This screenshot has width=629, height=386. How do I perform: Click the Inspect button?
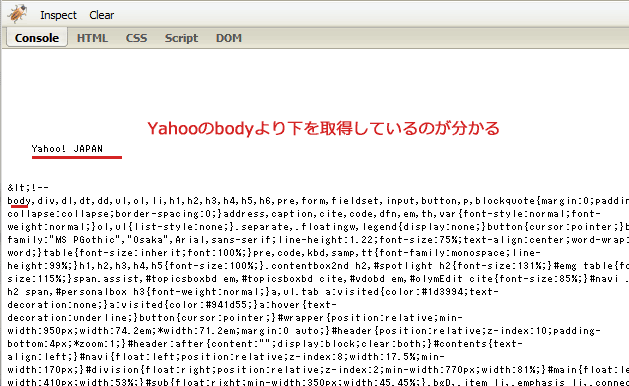[58, 15]
